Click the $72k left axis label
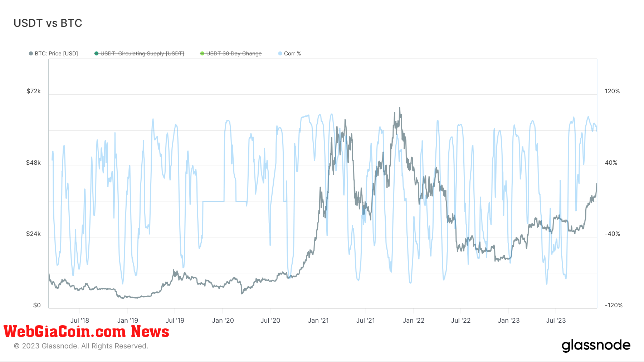The height and width of the screenshot is (362, 644). [34, 91]
